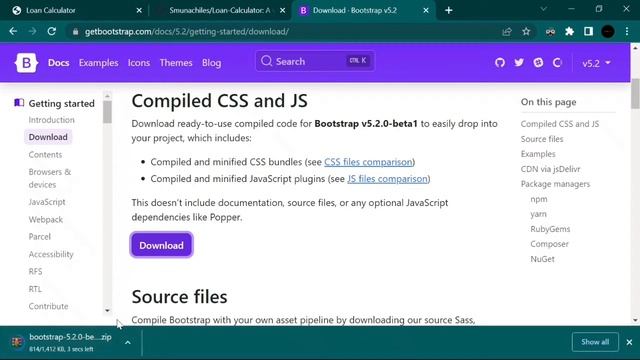Open RTL in the sidebar
Viewport: 640px width, 360px height.
[35, 289]
